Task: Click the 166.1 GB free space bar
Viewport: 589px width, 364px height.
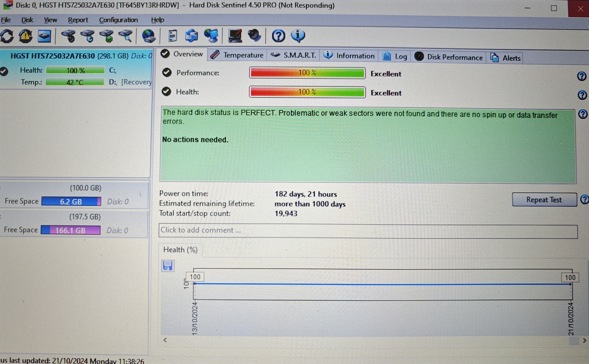Action: 71,230
